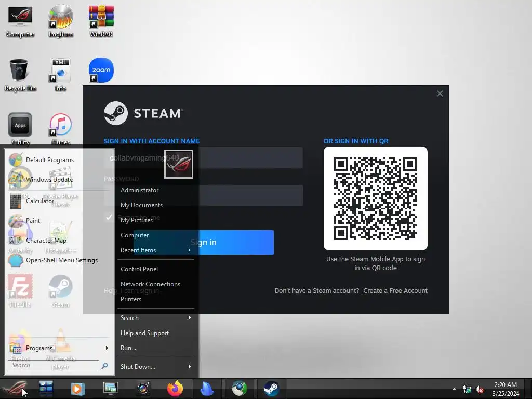Click the Steam QR code image
The height and width of the screenshot is (399, 532).
coord(375,198)
